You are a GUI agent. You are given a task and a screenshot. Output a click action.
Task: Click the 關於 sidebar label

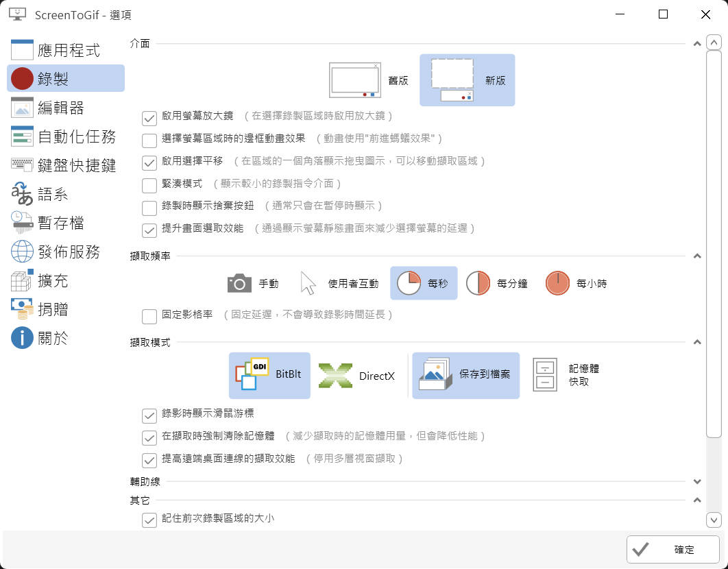click(53, 338)
